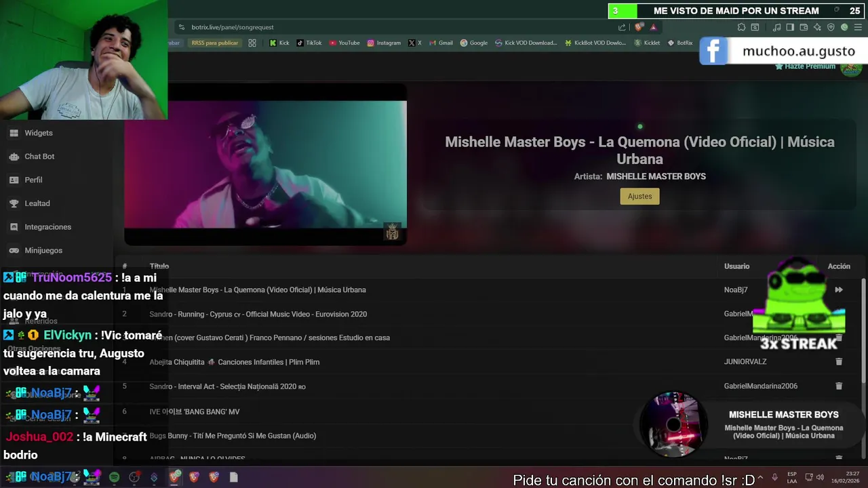
Task: Click the volume speaker icon in the system tray
Action: [821, 477]
